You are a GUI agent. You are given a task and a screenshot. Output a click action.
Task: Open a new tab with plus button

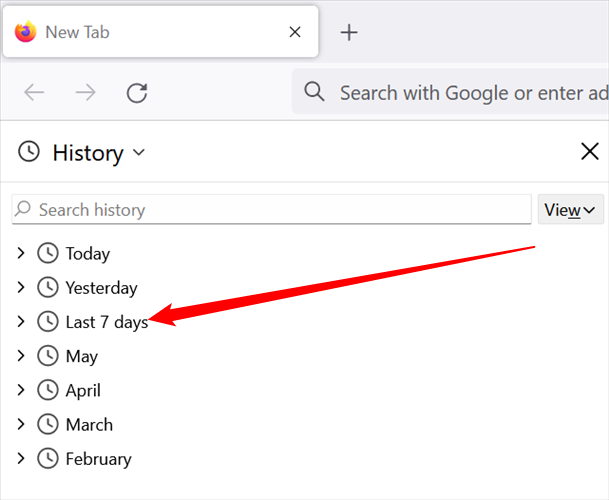tap(349, 32)
